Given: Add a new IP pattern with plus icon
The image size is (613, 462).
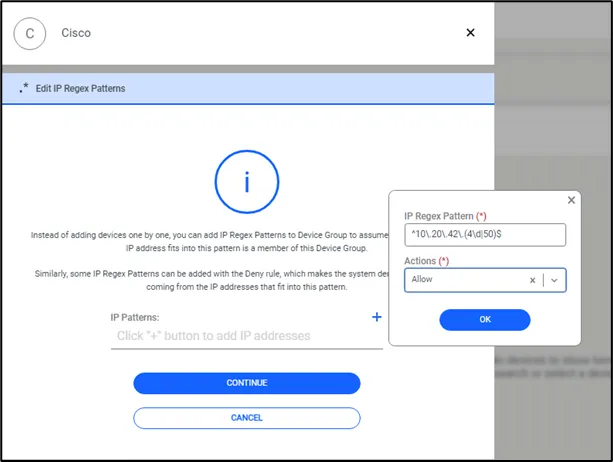Looking at the screenshot, I should tap(376, 317).
